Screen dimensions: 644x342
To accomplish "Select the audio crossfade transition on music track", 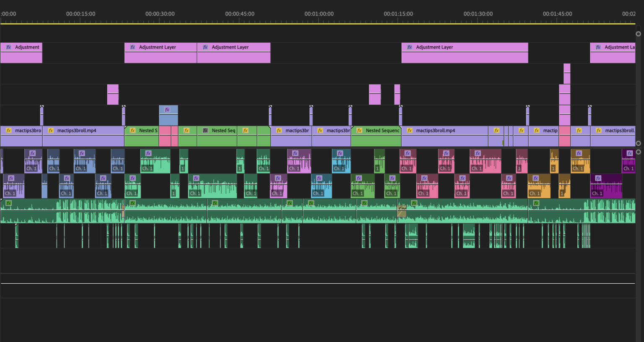I will click(x=402, y=211).
